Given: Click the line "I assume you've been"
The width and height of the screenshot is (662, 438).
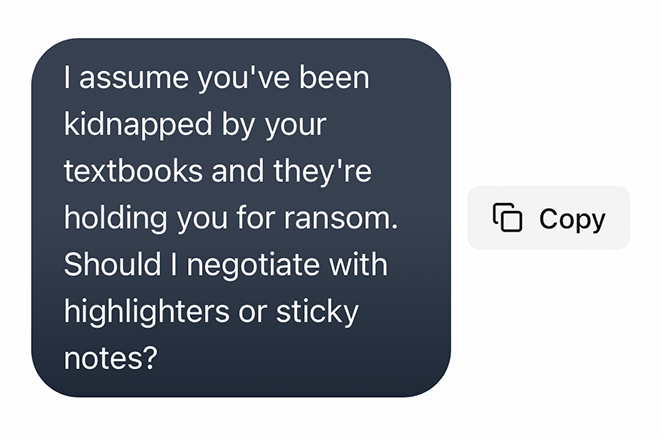Looking at the screenshot, I should [x=217, y=78].
